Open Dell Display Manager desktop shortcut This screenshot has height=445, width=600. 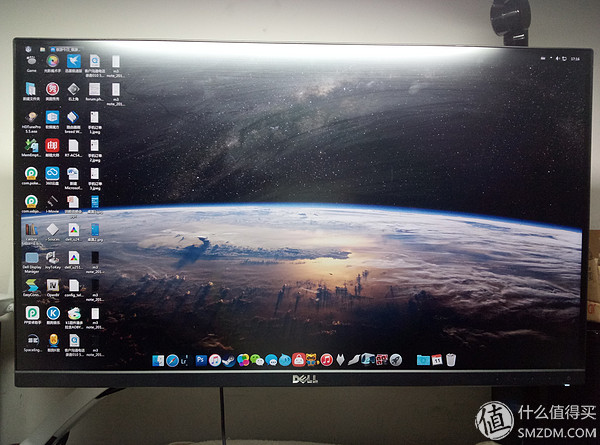pyautogui.click(x=31, y=262)
